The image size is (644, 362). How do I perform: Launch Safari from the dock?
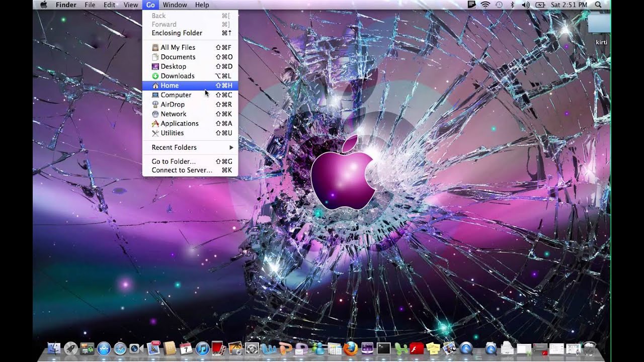point(120,348)
